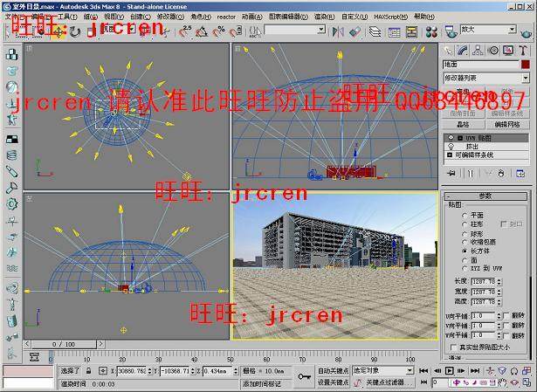
Task: Open the Schematic View icon
Action: [x=411, y=32]
